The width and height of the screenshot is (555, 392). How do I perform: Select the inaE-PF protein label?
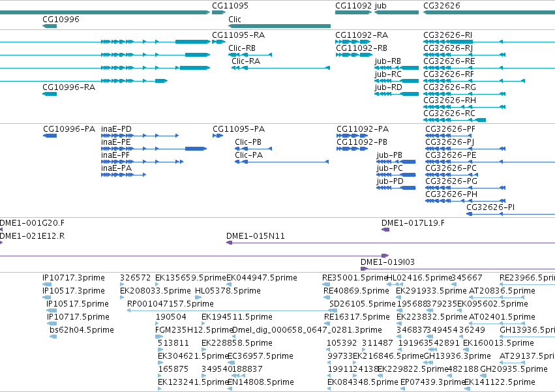115,155
